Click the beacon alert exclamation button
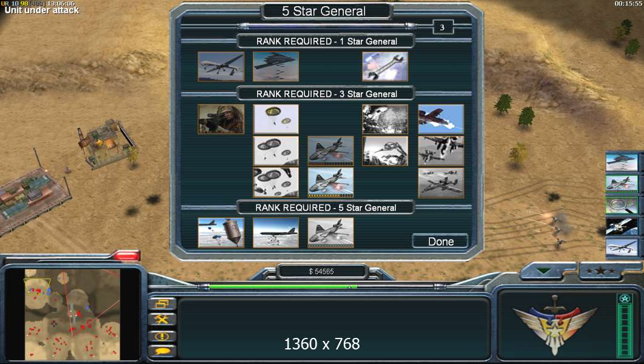 [163, 336]
